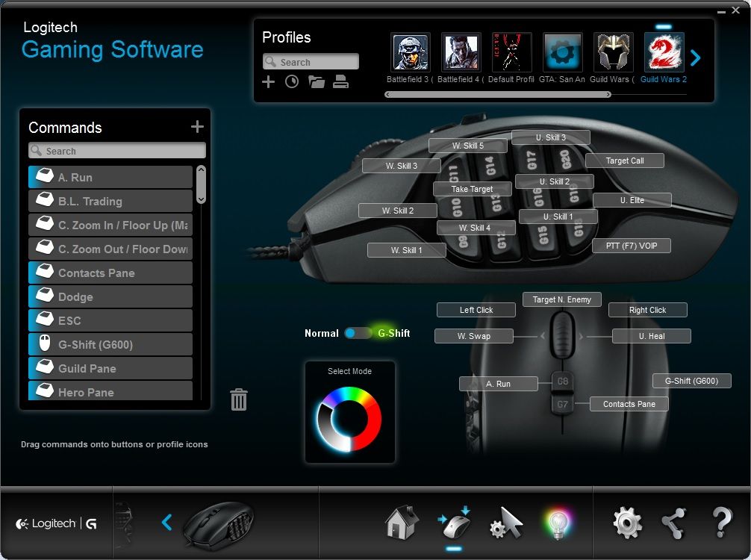The height and width of the screenshot is (560, 751).
Task: Click the print profile icon
Action: click(340, 82)
